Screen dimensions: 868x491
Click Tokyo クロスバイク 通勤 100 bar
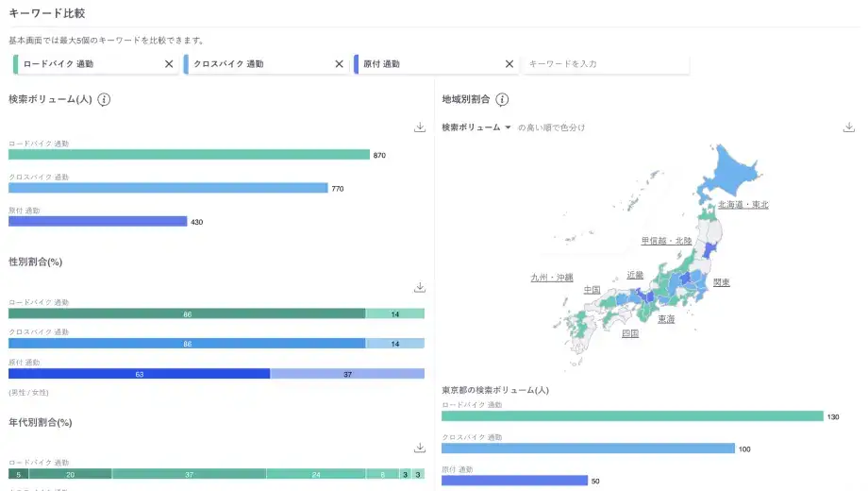click(588, 449)
